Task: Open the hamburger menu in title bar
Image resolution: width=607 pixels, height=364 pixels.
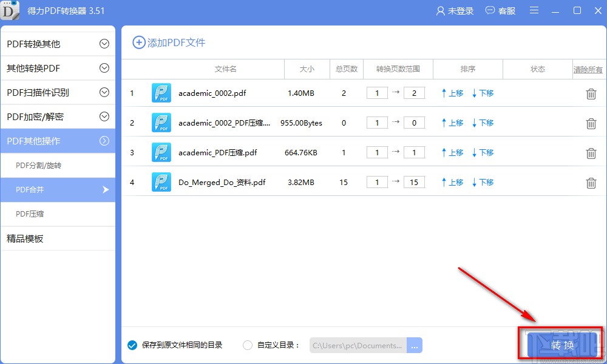Action: click(534, 10)
